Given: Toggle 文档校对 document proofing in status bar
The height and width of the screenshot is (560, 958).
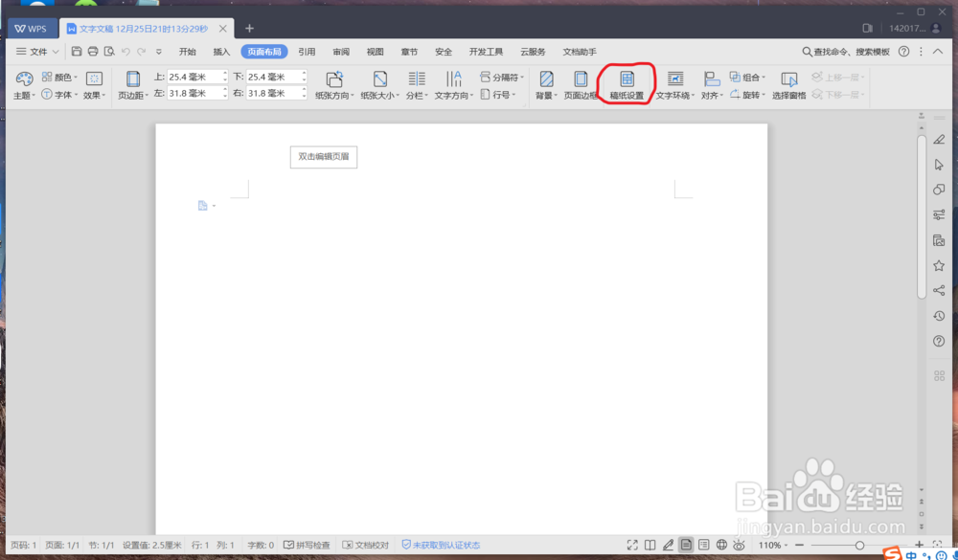Looking at the screenshot, I should click(365, 545).
